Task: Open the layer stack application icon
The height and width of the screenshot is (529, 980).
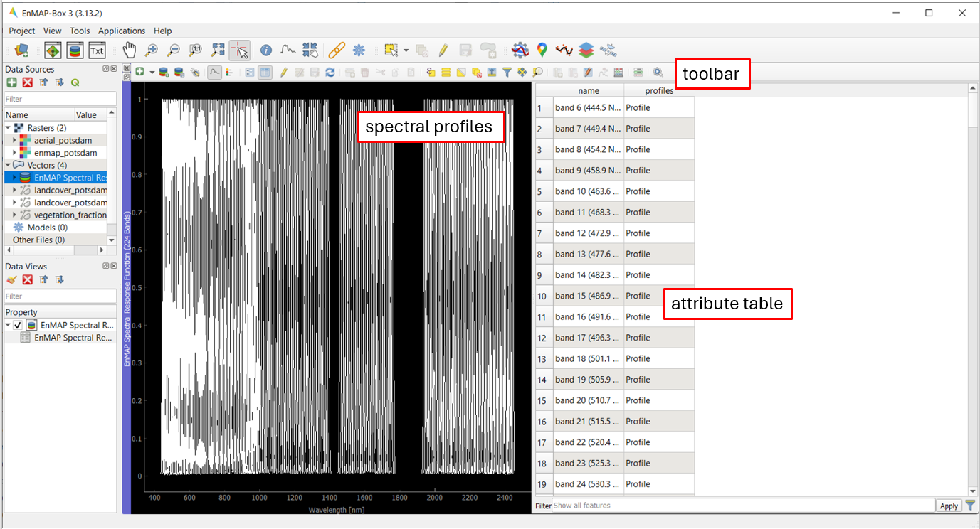Action: [x=586, y=50]
